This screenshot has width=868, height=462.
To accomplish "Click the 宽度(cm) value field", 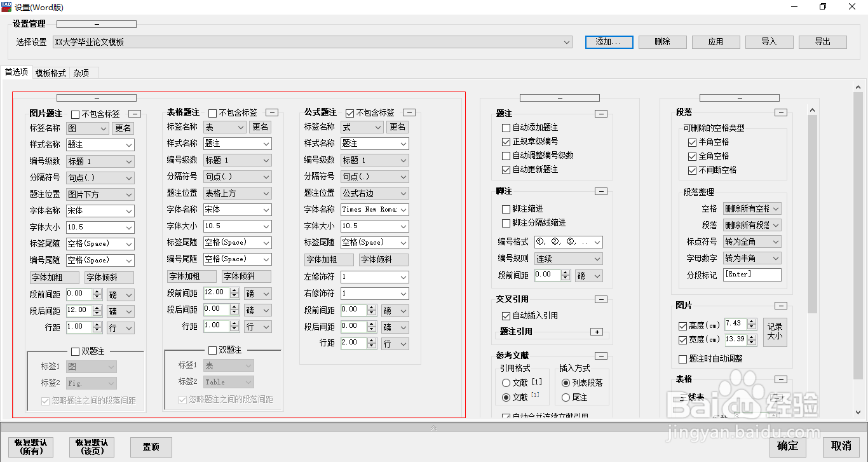I will pos(735,340).
